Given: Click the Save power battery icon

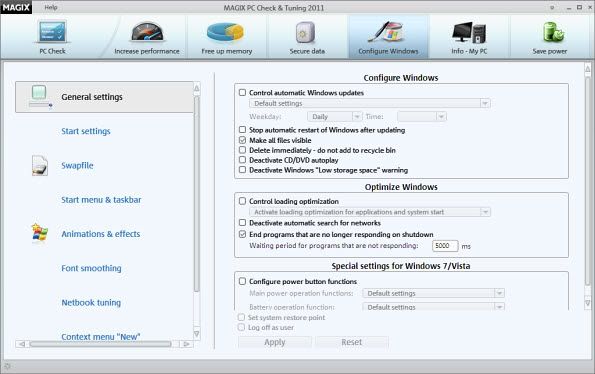Looking at the screenshot, I should point(552,32).
